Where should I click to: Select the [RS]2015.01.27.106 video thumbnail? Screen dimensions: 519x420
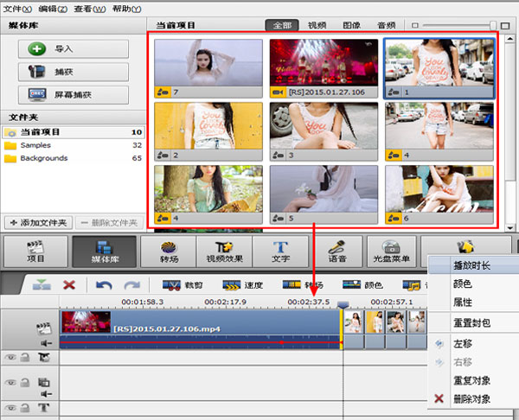pyautogui.click(x=324, y=68)
